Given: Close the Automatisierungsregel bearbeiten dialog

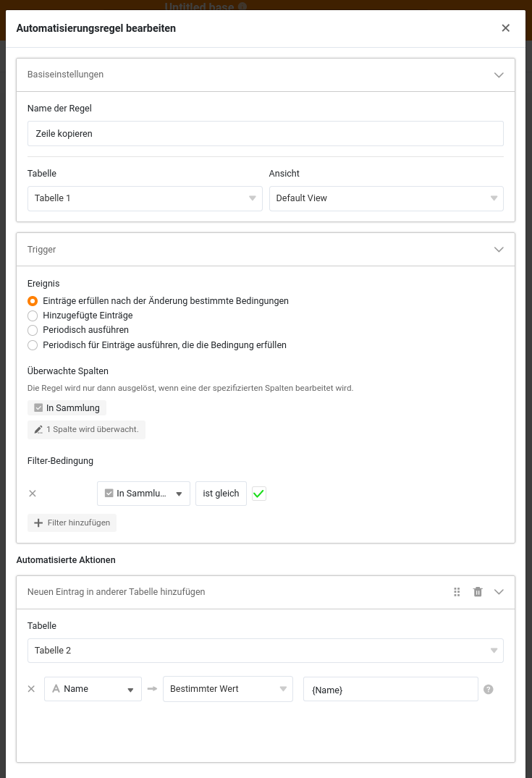Looking at the screenshot, I should click(505, 28).
